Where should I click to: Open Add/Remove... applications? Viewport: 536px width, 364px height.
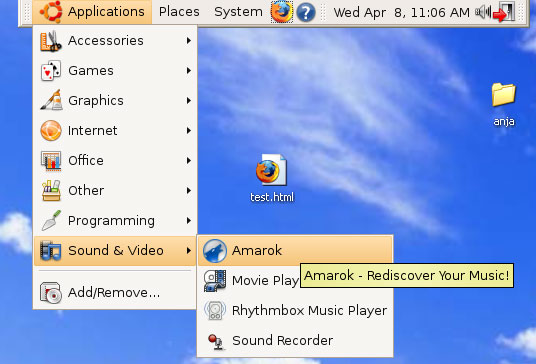point(115,293)
